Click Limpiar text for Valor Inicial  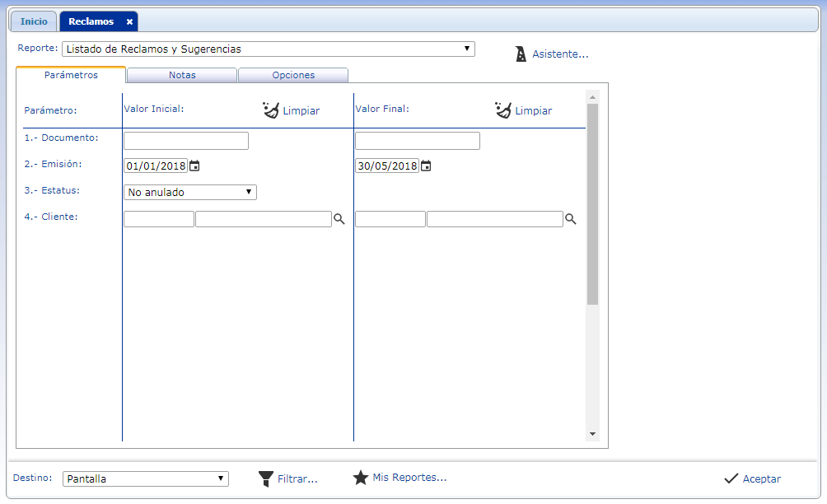click(301, 110)
